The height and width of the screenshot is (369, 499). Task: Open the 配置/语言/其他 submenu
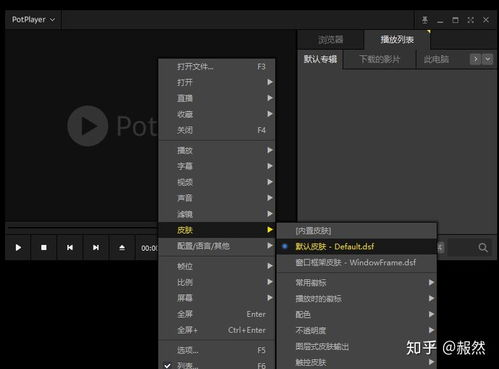point(217,246)
